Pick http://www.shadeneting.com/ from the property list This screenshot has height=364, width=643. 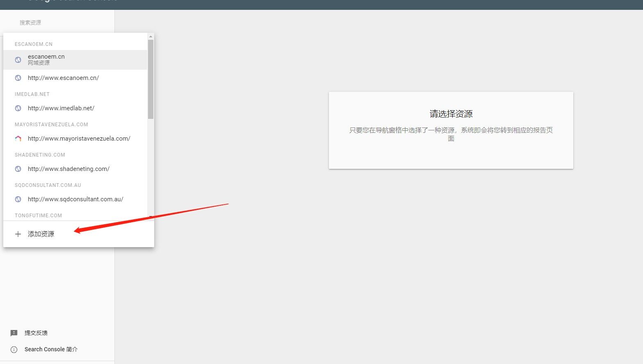[x=68, y=169]
